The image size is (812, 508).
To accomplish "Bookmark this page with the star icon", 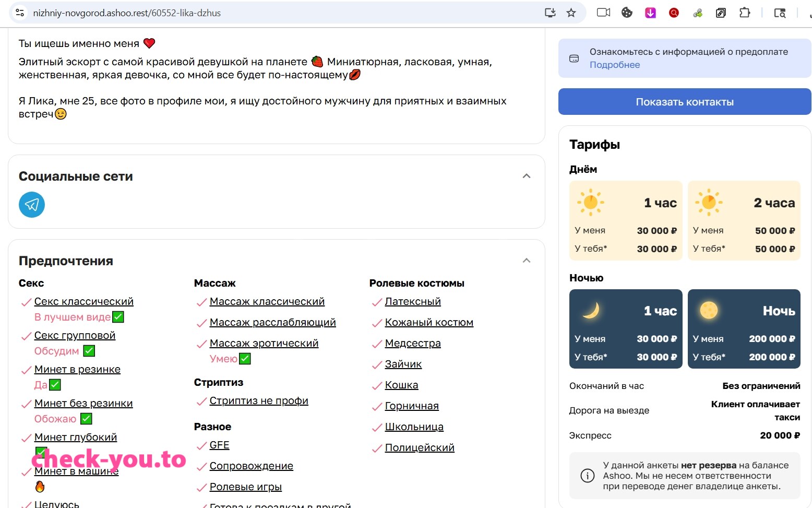I will (x=571, y=13).
